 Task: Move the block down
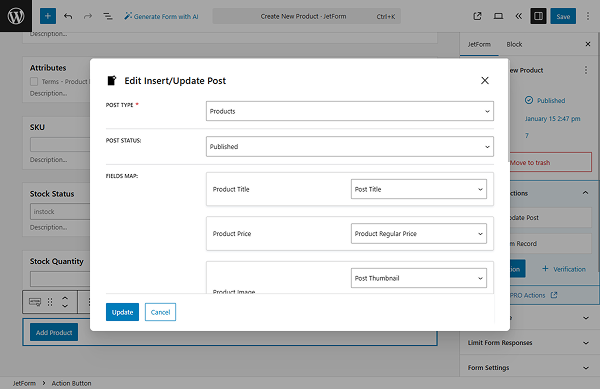click(65, 306)
